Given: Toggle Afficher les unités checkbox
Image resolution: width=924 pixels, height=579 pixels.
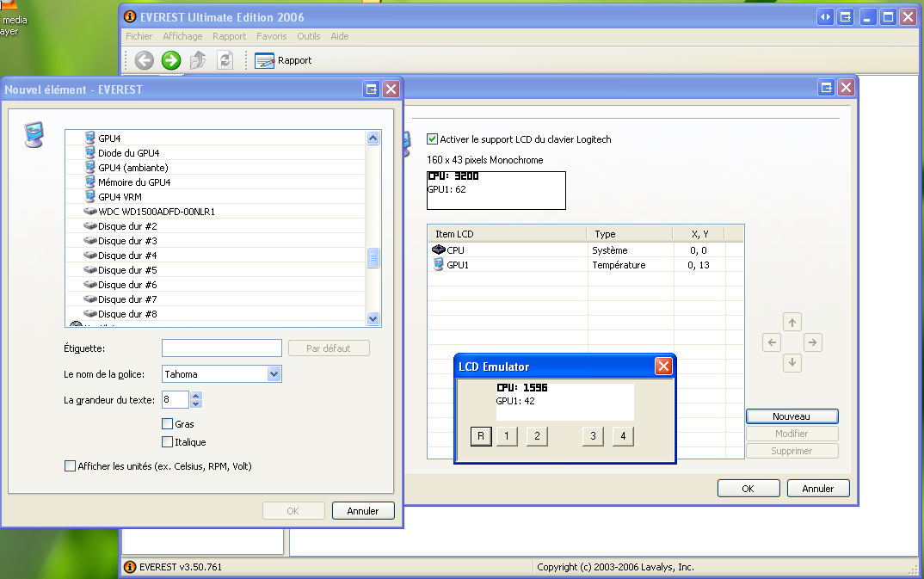Looking at the screenshot, I should (x=71, y=466).
